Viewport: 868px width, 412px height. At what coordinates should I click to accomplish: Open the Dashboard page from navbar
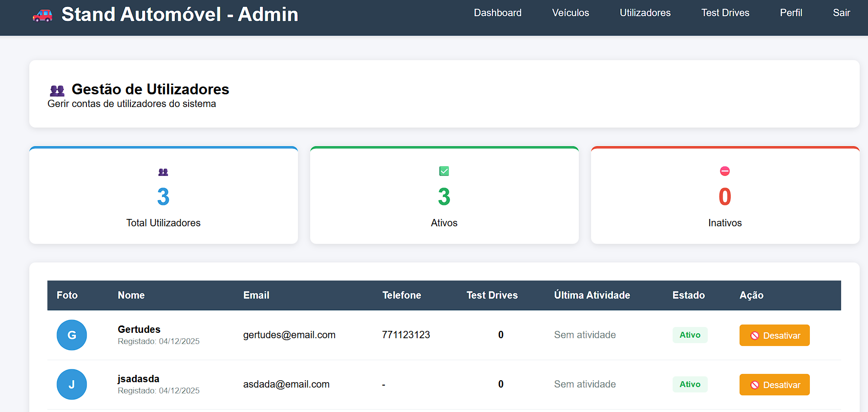(x=497, y=13)
